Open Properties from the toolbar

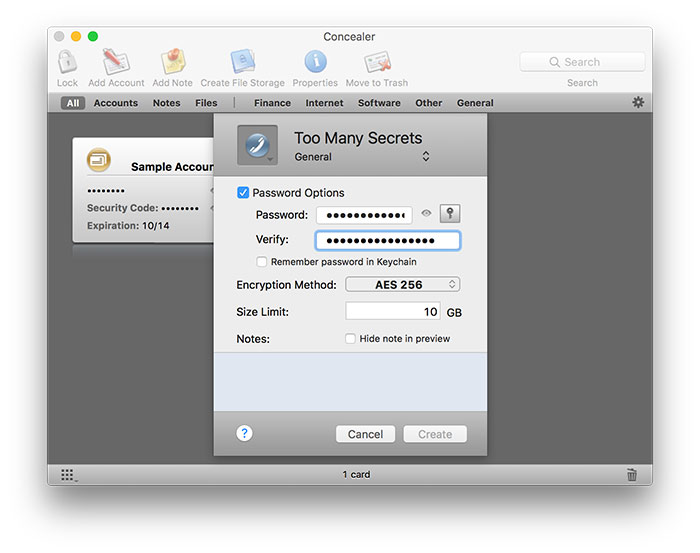[314, 62]
